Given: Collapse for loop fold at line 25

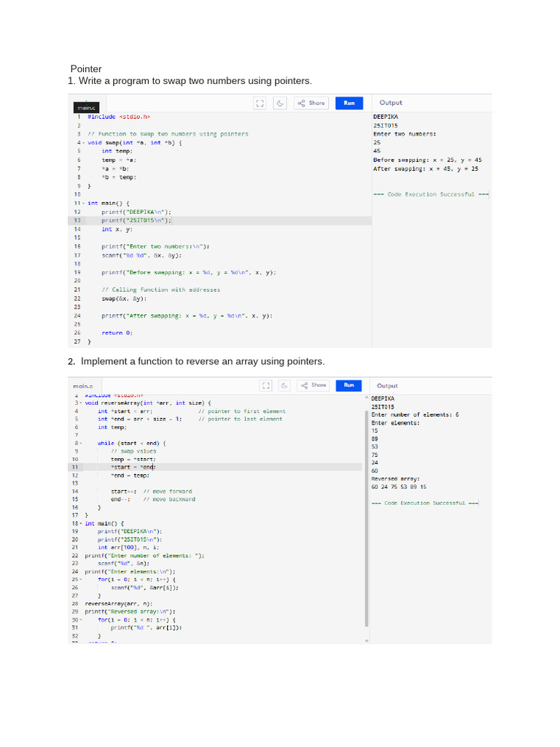Looking at the screenshot, I should [81, 580].
